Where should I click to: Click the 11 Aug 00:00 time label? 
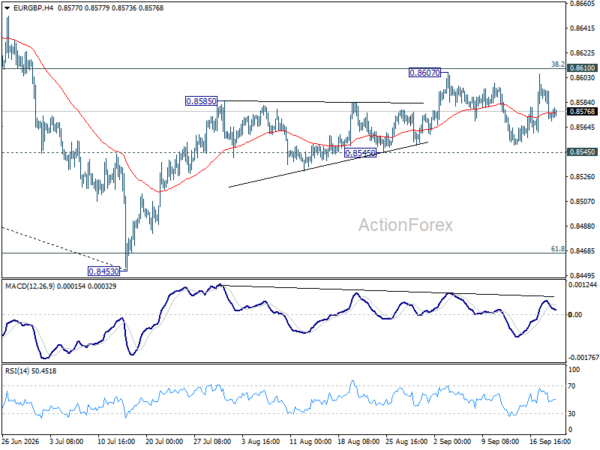click(x=310, y=441)
